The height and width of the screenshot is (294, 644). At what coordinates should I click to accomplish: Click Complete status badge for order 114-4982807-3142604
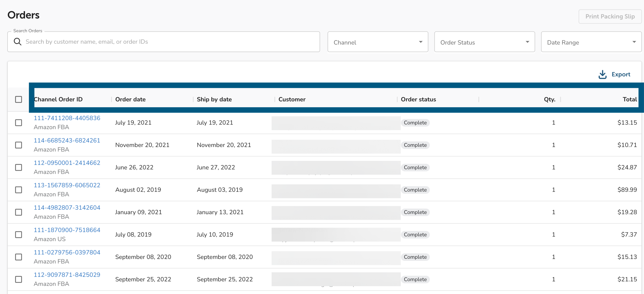point(415,212)
